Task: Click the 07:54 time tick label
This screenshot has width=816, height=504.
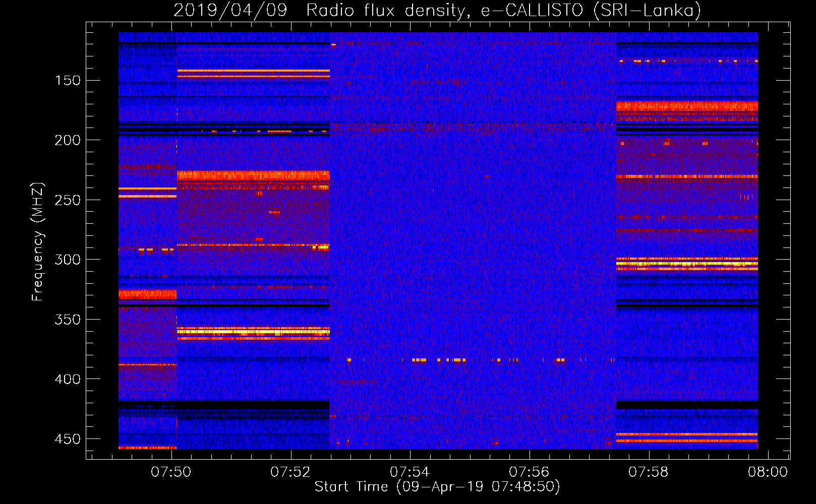Action: (x=410, y=472)
